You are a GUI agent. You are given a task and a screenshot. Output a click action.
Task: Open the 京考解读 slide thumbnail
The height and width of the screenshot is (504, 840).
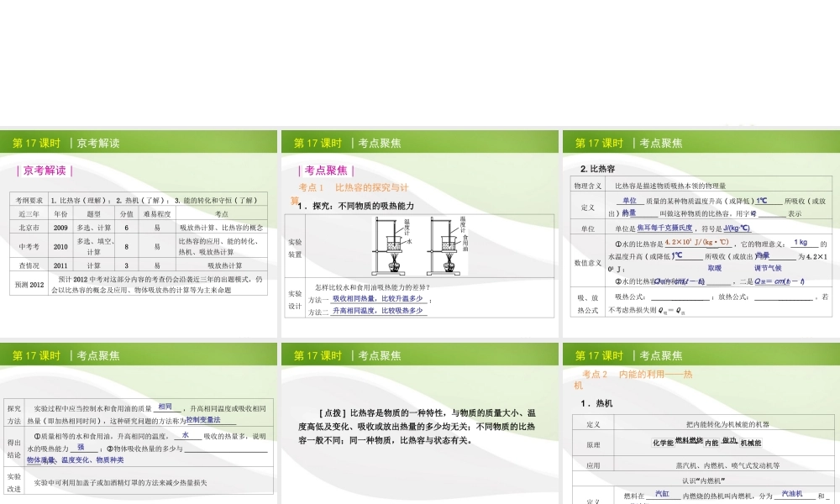139,234
